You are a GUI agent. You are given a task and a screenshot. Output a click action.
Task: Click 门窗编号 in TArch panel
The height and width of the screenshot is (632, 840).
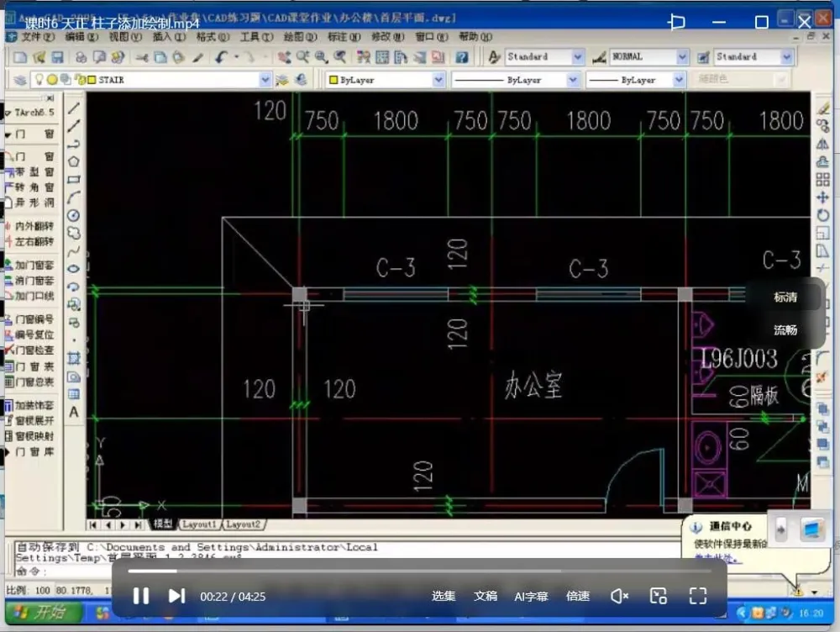coord(34,319)
